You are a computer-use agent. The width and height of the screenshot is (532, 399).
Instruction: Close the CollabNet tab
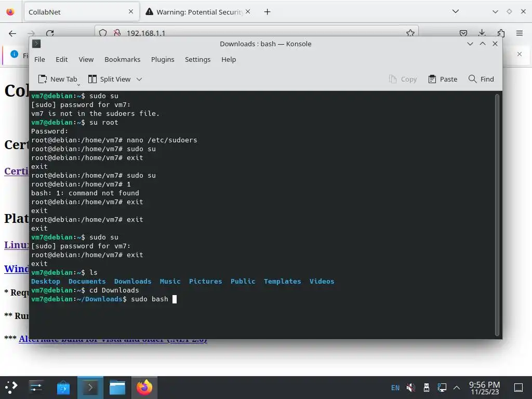click(x=131, y=11)
